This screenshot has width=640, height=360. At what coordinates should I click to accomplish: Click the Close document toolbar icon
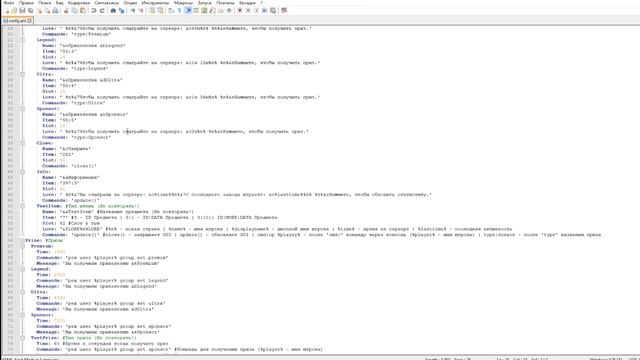[39, 10]
